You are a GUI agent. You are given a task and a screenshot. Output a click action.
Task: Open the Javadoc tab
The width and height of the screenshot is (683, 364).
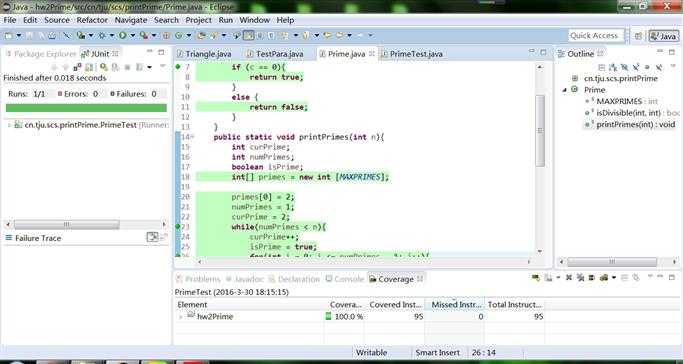pos(245,279)
